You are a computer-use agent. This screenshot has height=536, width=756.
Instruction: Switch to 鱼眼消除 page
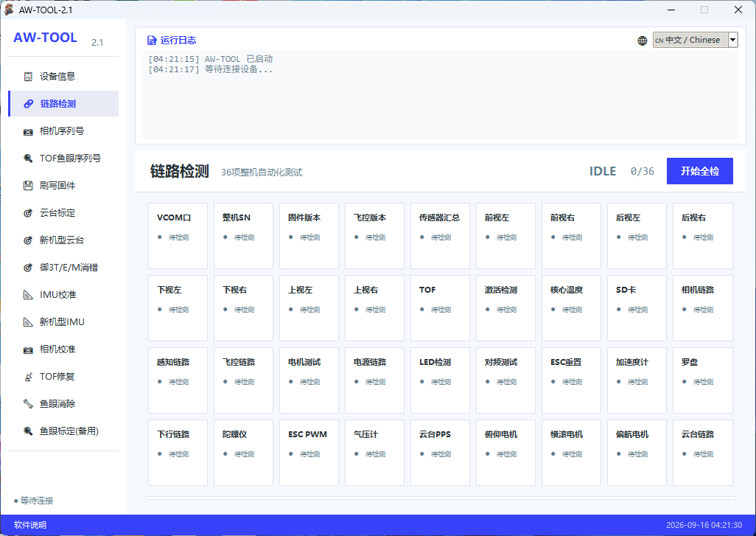tap(63, 404)
